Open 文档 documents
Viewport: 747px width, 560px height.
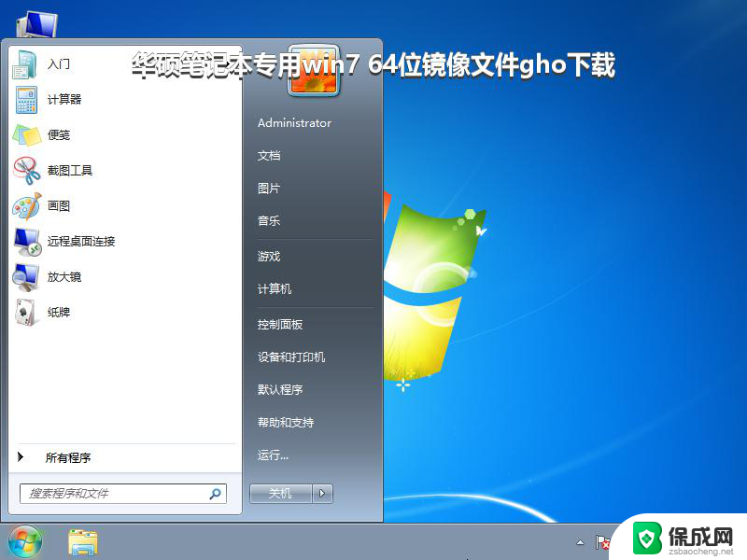[269, 156]
